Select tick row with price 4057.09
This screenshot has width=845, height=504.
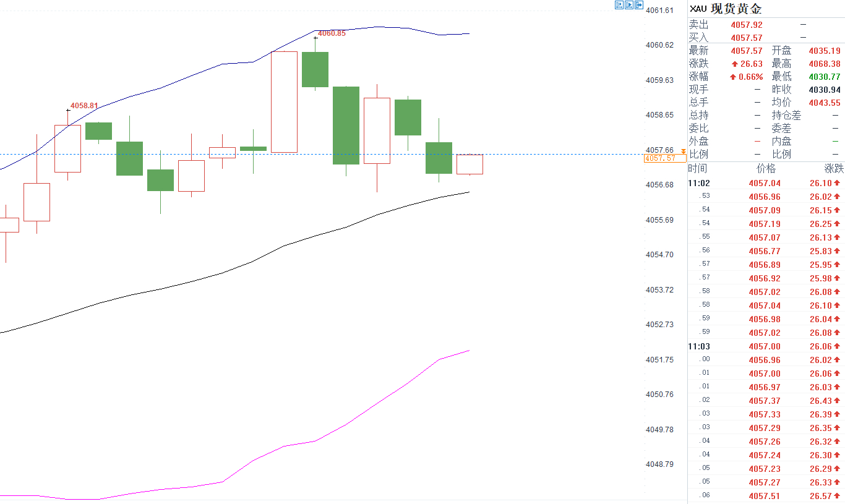pyautogui.click(x=766, y=210)
